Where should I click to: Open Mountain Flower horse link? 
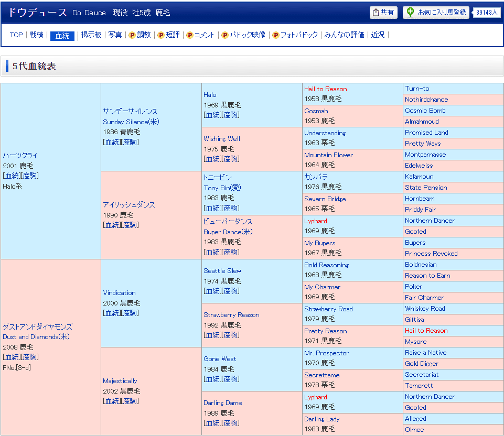pyautogui.click(x=328, y=155)
